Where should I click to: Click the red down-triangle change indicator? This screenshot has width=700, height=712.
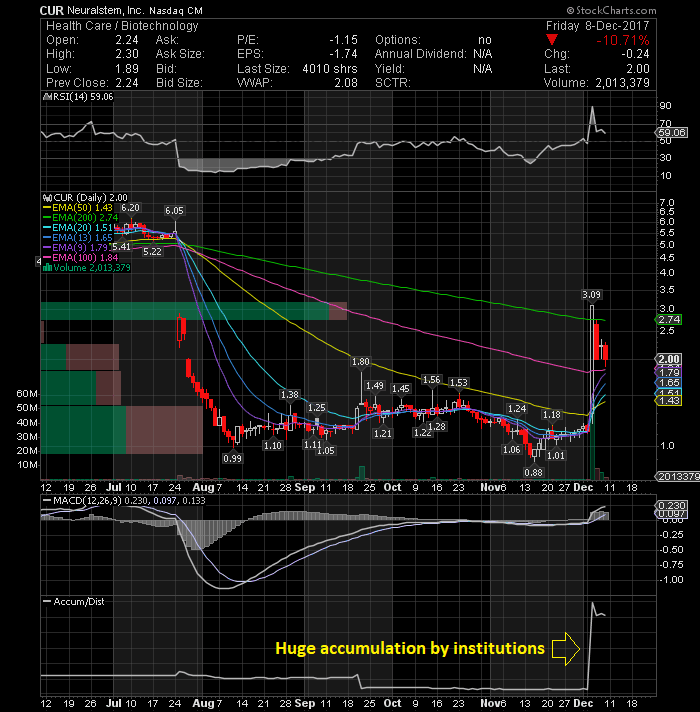click(552, 40)
